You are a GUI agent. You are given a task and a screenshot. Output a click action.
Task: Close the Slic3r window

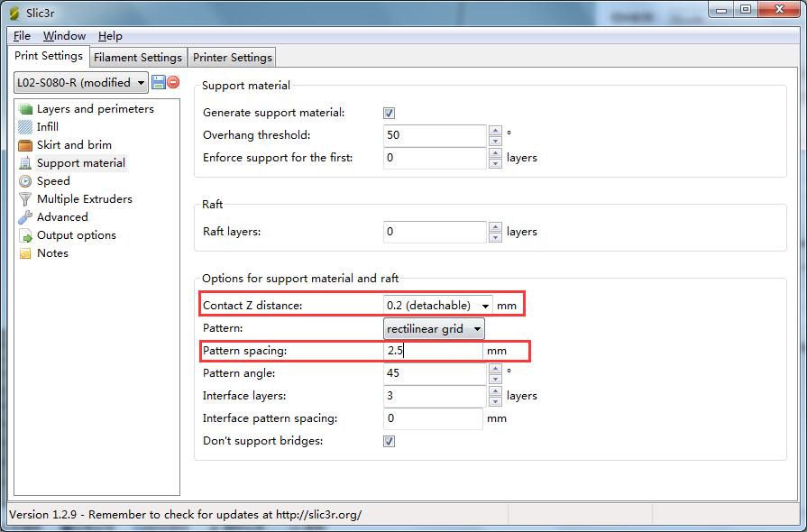780,10
